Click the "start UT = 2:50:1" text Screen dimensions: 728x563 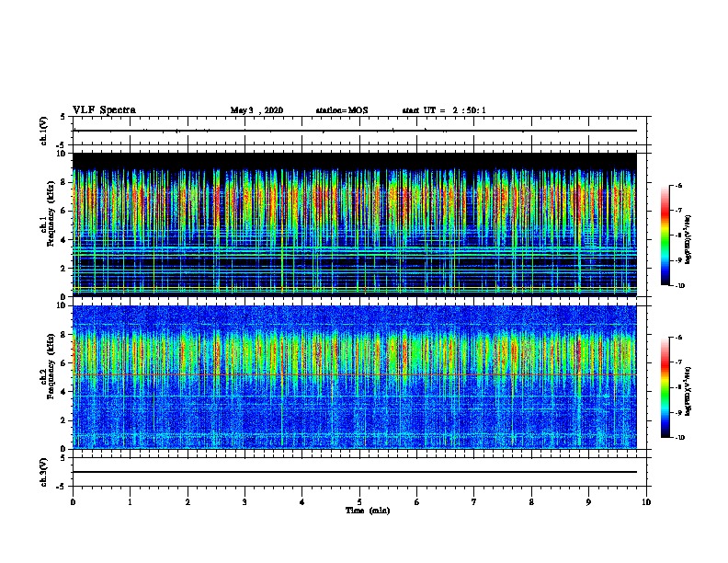(444, 110)
